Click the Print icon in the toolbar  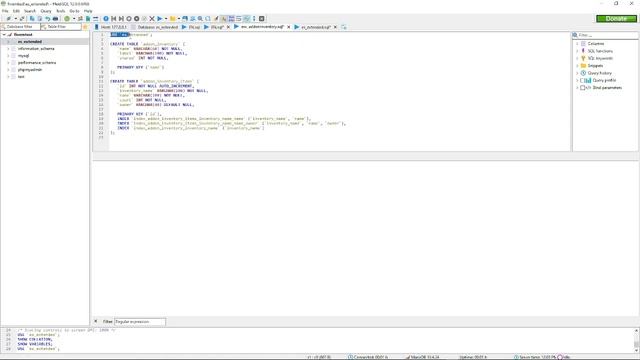point(55,19)
